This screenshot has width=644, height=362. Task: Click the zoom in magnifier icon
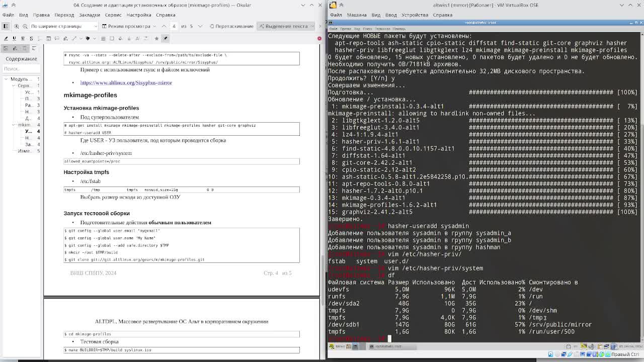(17, 26)
